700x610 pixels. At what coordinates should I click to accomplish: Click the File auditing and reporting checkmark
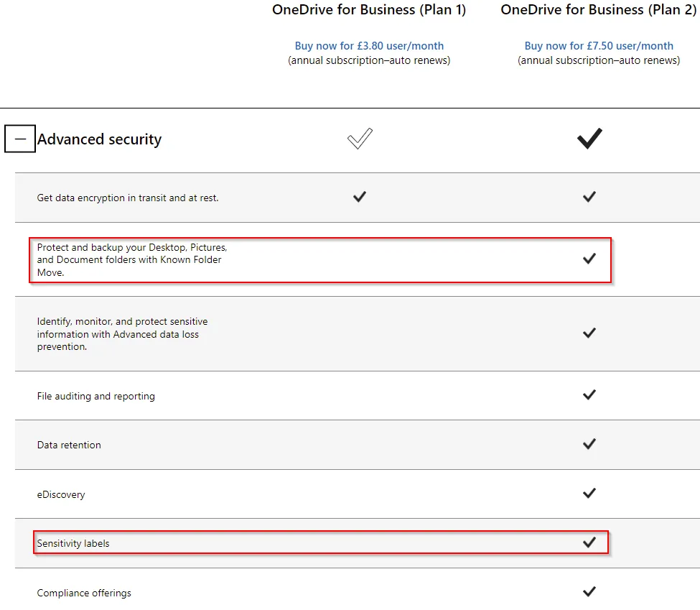coord(589,394)
